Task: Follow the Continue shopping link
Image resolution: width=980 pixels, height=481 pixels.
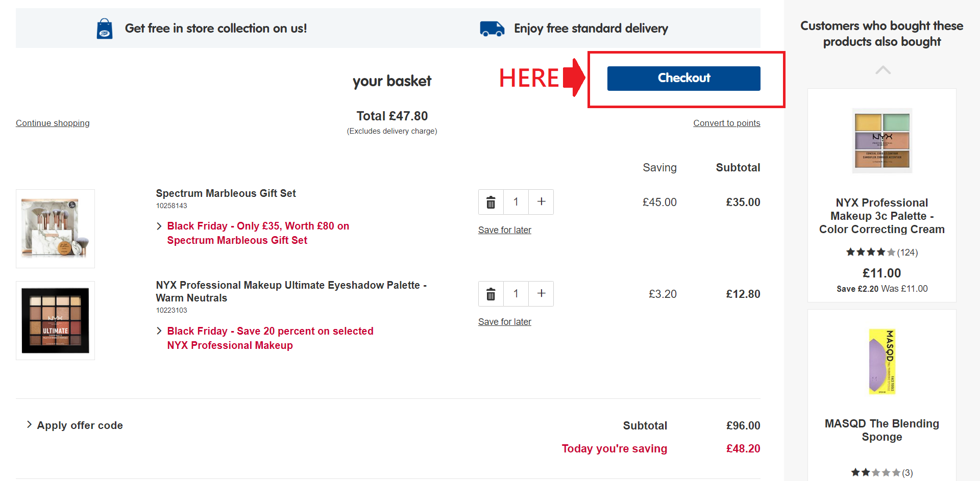Action: pos(53,123)
